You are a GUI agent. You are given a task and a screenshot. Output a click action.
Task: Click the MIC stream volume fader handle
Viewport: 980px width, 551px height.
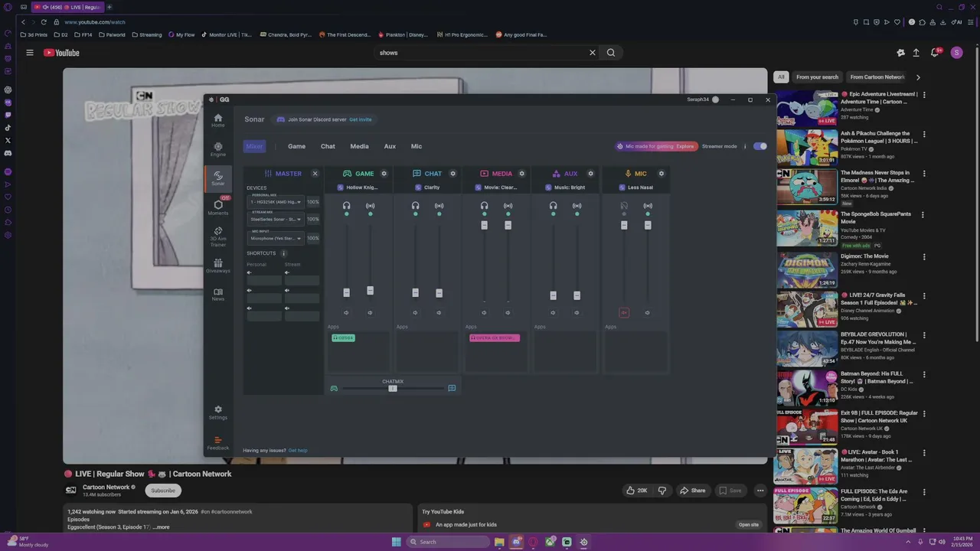(648, 225)
